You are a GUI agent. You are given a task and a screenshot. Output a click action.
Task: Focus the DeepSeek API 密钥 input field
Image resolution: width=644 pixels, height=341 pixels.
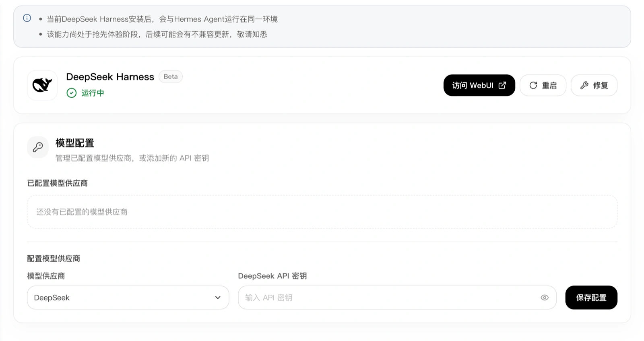click(x=397, y=298)
